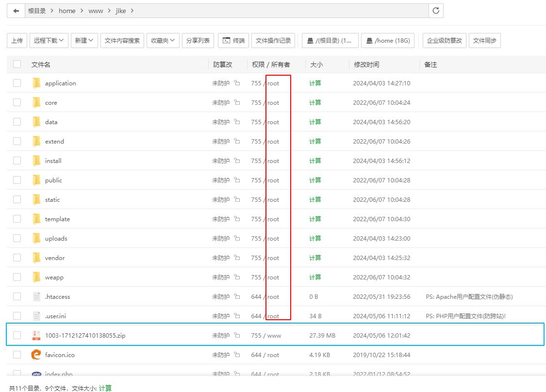
Task: Open the extend folder icon
Action: pyautogui.click(x=36, y=141)
